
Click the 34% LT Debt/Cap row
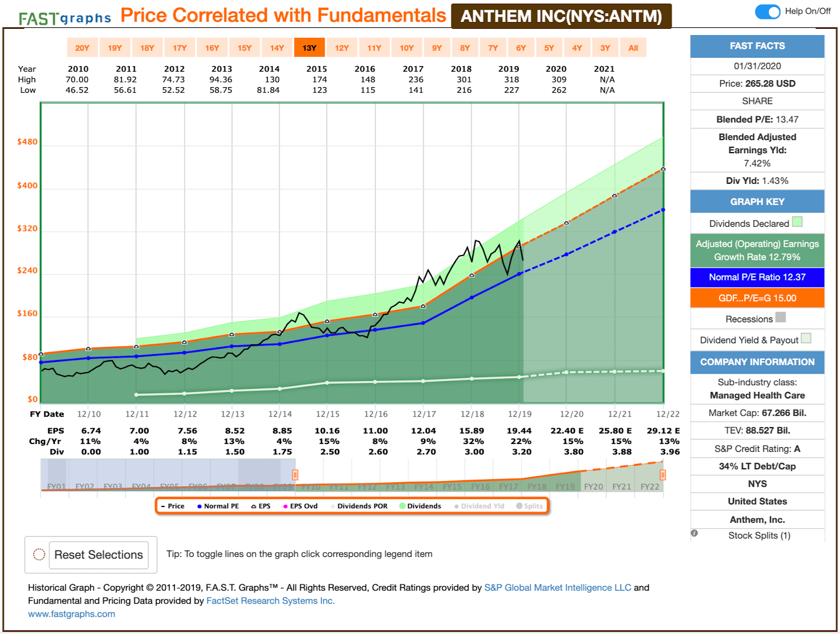(757, 466)
